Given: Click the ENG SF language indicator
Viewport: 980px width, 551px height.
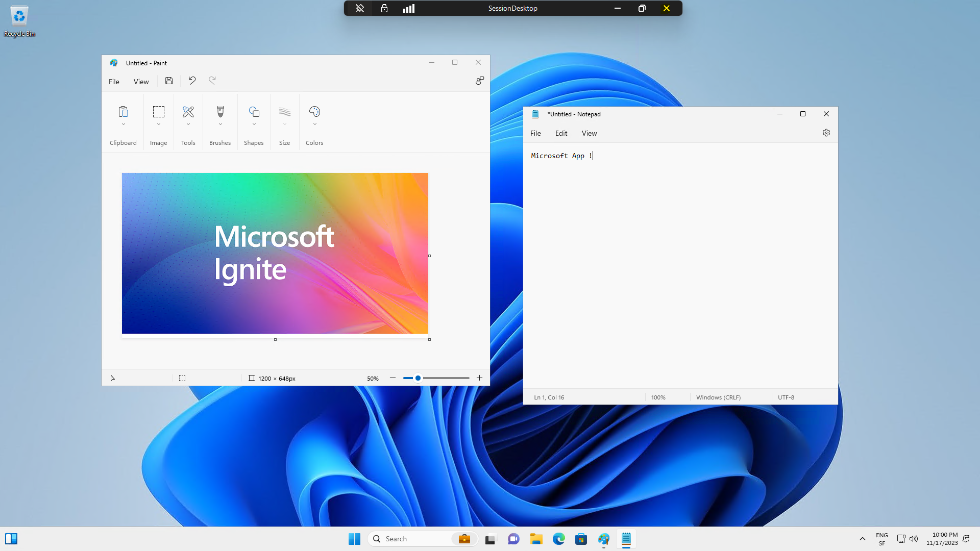Looking at the screenshot, I should coord(882,539).
